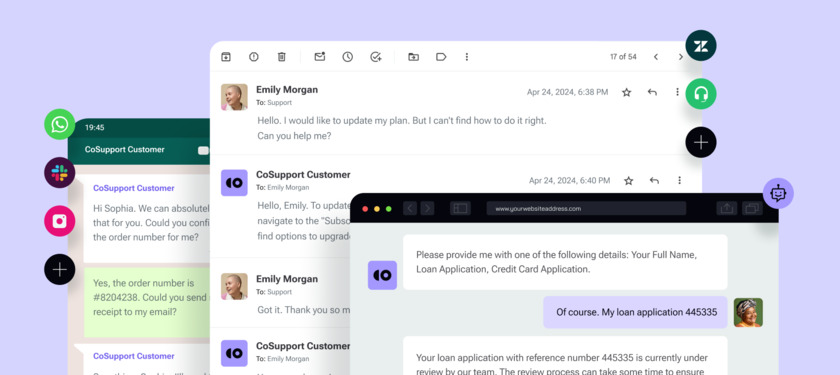Viewport: 840px width, 375px height.
Task: Add to tasks with the checkmark icon
Action: coord(376,57)
